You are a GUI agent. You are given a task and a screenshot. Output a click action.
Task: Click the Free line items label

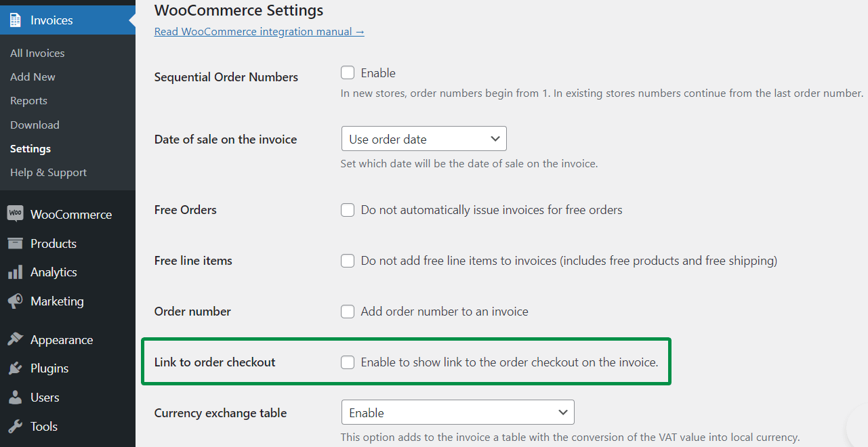pyautogui.click(x=193, y=261)
